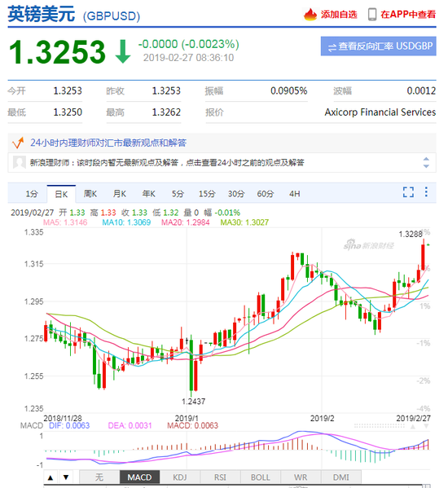Click the MACD: 0.0063 value label
The width and height of the screenshot is (448, 488).
(x=192, y=425)
